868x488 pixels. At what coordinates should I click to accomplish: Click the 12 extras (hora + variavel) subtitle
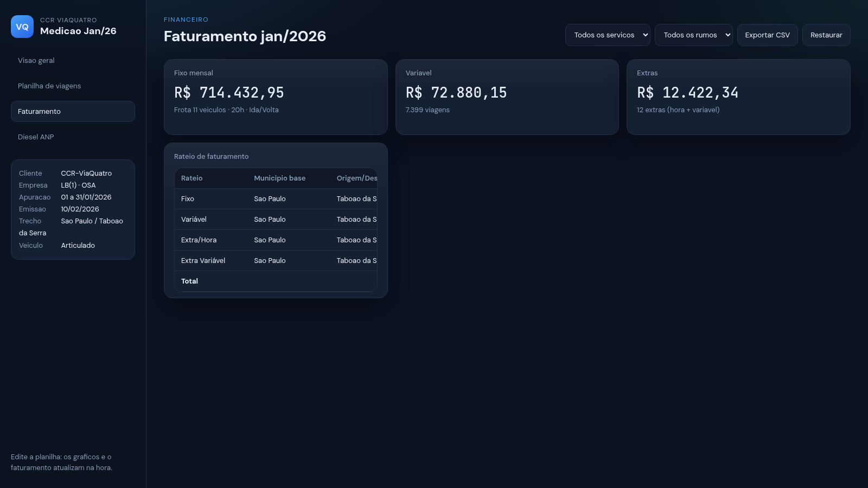click(x=678, y=110)
